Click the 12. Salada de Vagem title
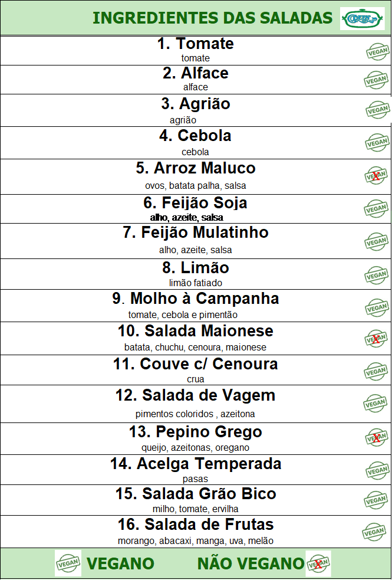Image resolution: width=392 pixels, height=580 pixels. (x=196, y=395)
